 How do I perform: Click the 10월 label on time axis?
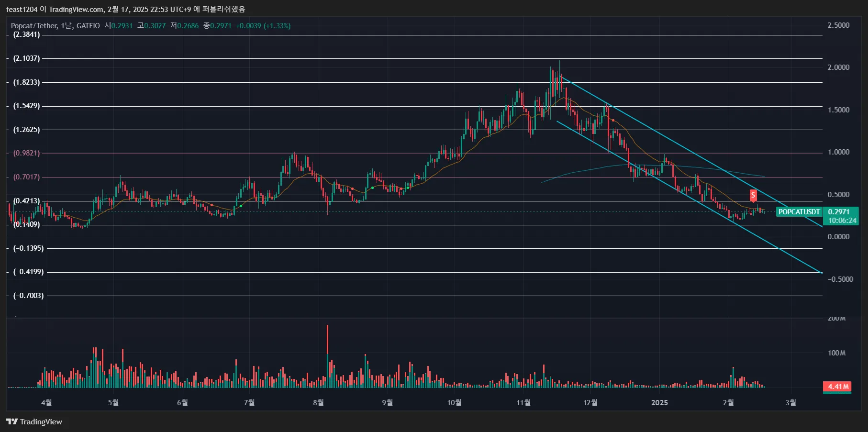click(454, 402)
